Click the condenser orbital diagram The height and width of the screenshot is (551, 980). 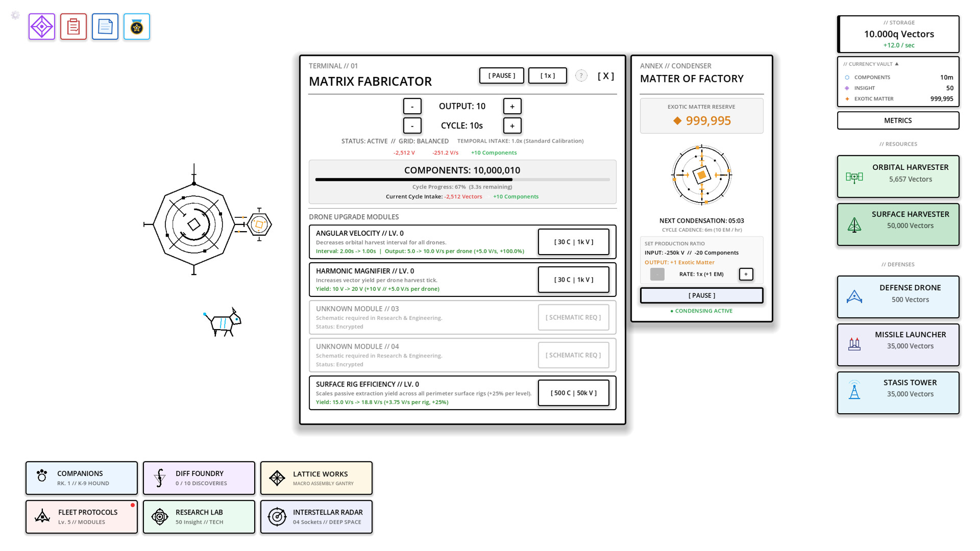(702, 175)
